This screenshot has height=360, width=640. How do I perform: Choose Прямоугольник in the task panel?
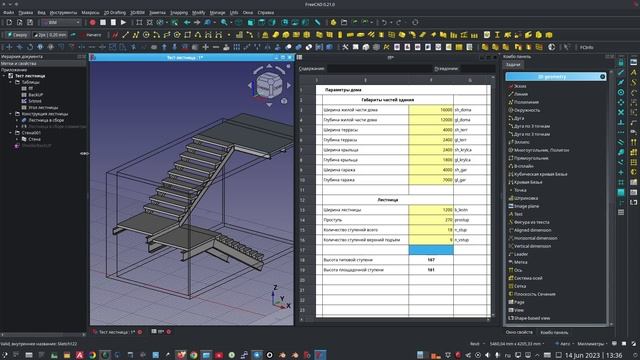point(531,158)
